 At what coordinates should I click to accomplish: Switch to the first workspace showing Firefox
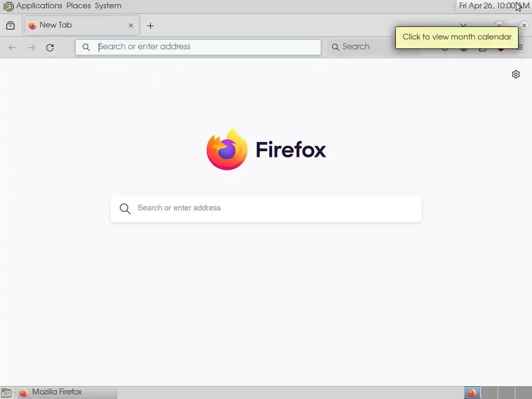[x=472, y=393]
